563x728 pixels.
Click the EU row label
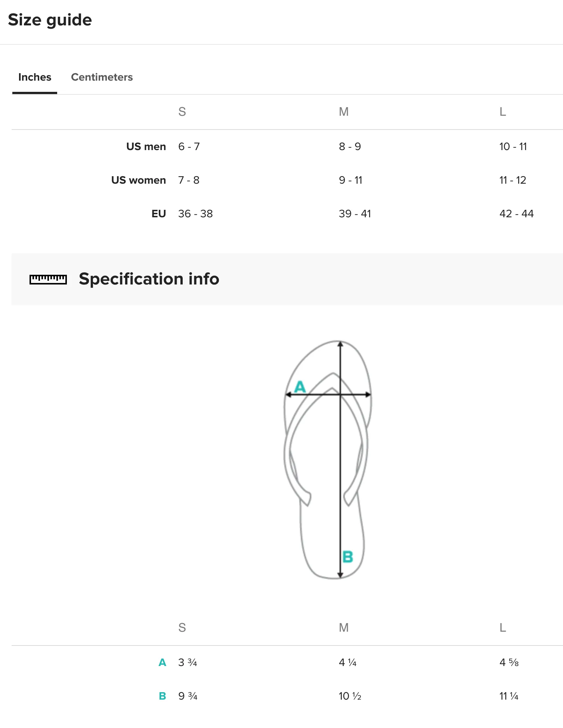pos(159,214)
